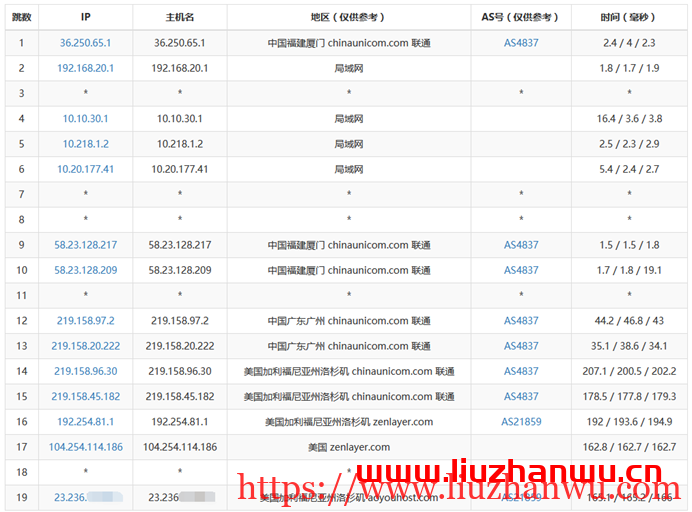Open IP link 10.218.1.2

pos(86,144)
